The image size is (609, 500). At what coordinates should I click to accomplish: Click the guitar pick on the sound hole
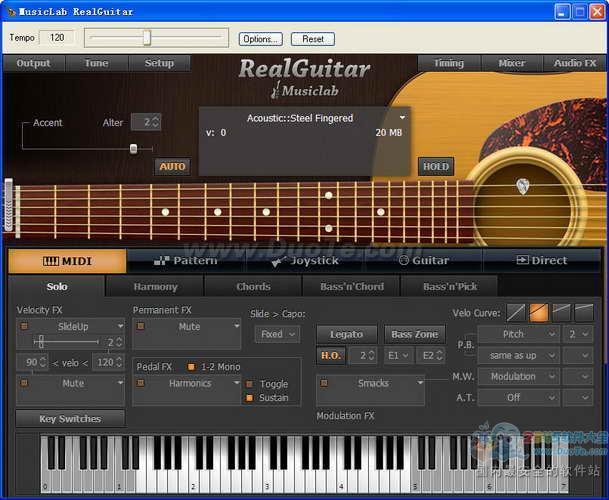pyautogui.click(x=523, y=186)
